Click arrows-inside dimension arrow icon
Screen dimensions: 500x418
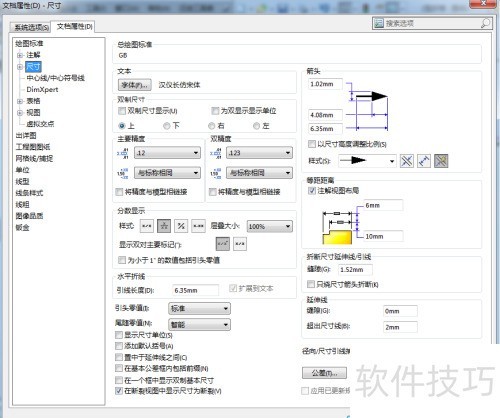pyautogui.click(x=424, y=161)
